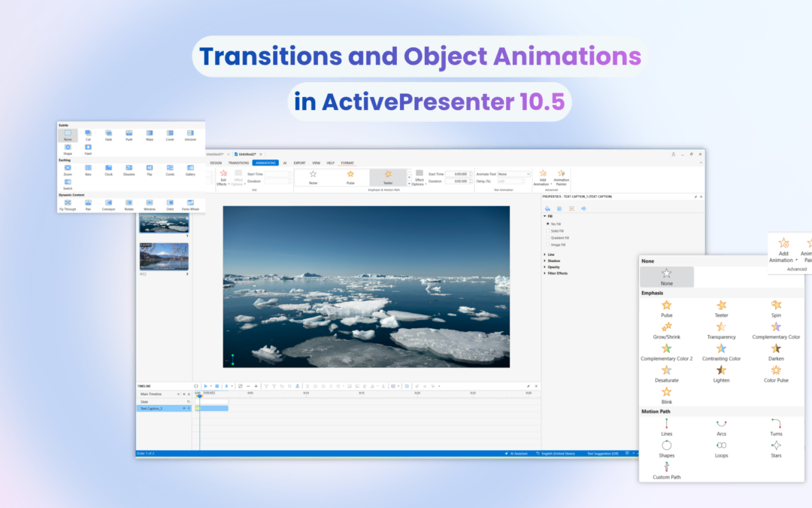This screenshot has height=508, width=812.
Task: Expand the Shadow section
Action: [545, 260]
